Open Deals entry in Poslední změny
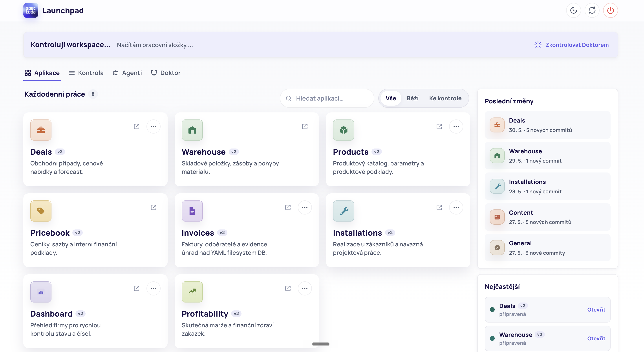The image size is (644, 352). (547, 125)
